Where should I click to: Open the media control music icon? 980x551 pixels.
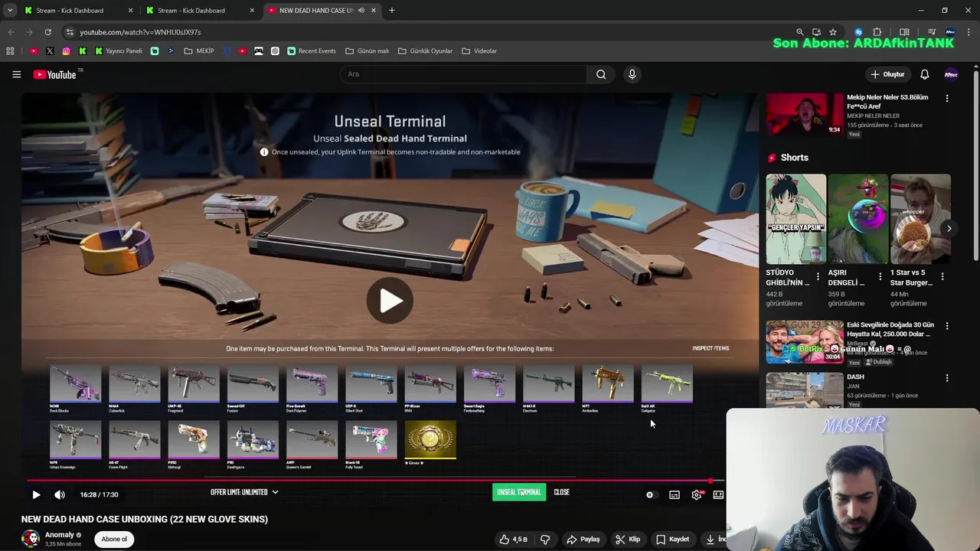pos(932,32)
